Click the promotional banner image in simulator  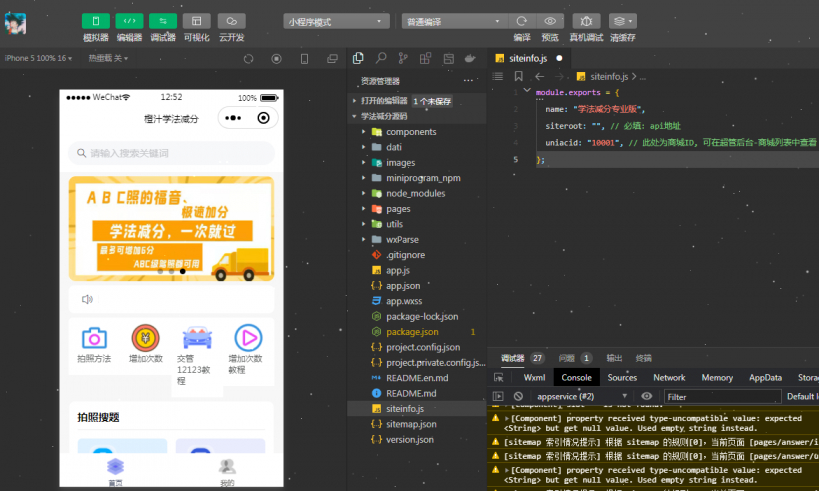pos(171,229)
